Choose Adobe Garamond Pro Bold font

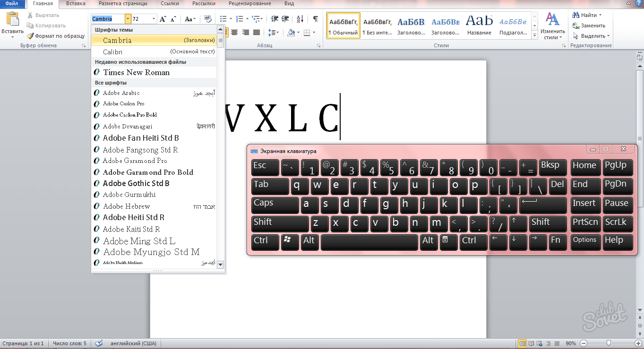pos(154,172)
